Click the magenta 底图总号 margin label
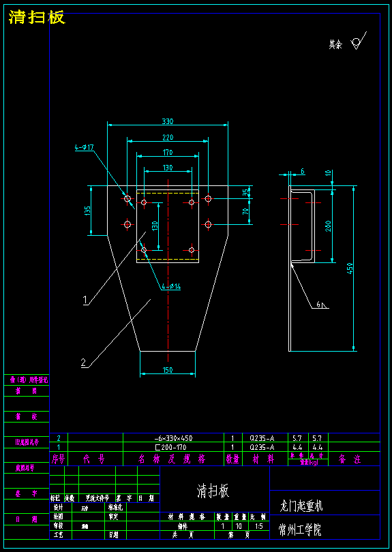The image size is (392, 552). coord(25,468)
